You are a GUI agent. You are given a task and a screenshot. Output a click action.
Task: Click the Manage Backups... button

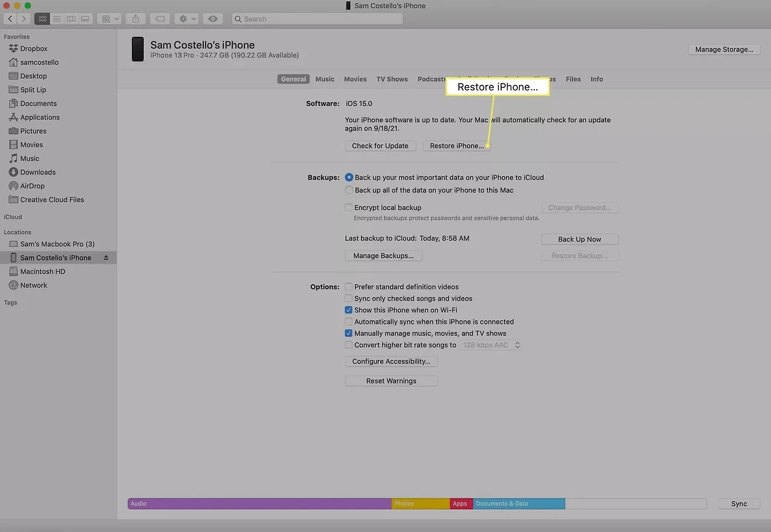point(383,256)
